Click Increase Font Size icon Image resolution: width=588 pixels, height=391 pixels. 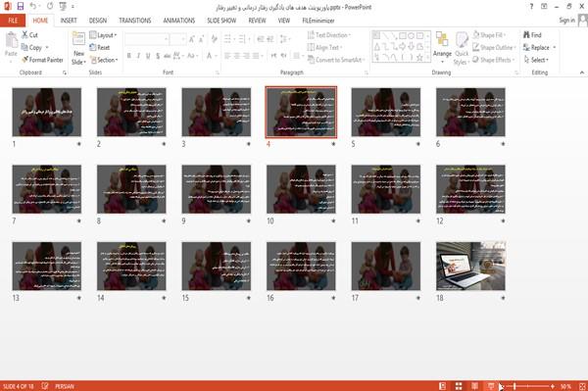point(192,39)
